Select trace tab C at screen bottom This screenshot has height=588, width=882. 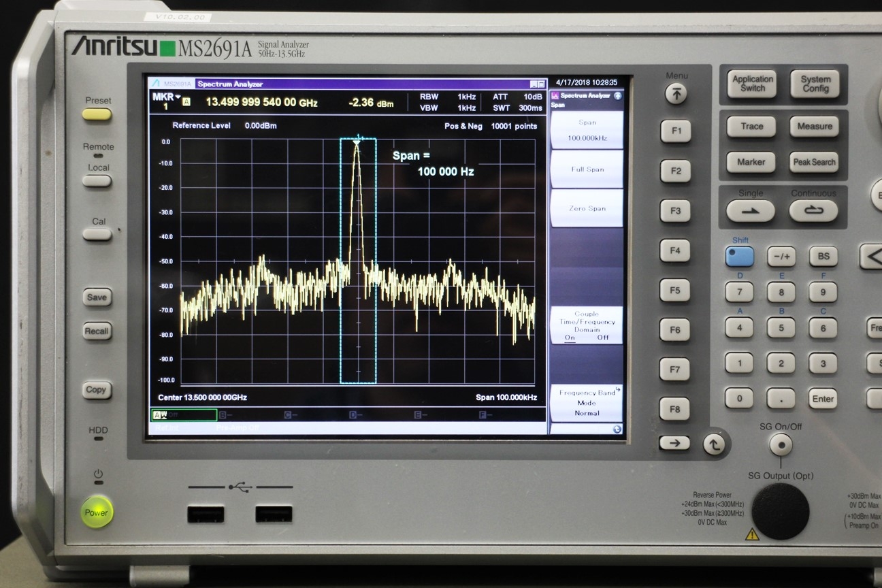(290, 414)
